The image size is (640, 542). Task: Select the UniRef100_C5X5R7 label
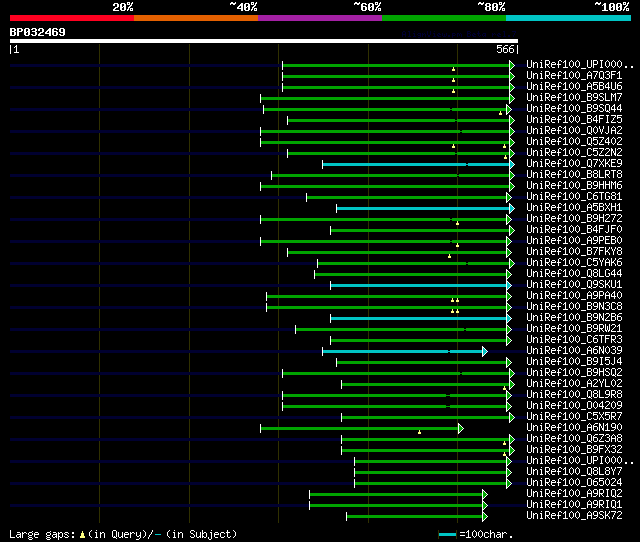click(x=574, y=417)
